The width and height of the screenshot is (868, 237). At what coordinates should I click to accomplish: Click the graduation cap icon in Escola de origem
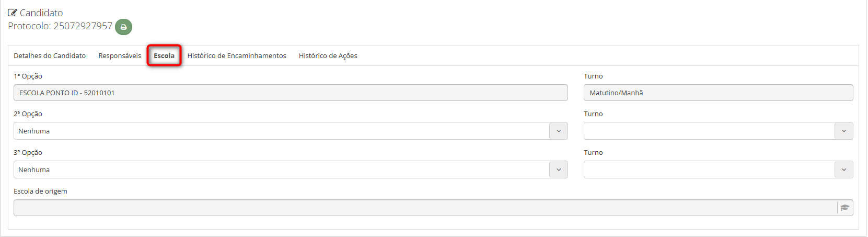[844, 208]
